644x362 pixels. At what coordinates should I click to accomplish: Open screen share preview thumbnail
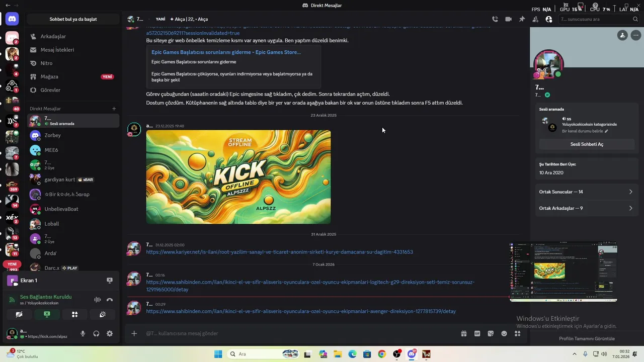(563, 271)
